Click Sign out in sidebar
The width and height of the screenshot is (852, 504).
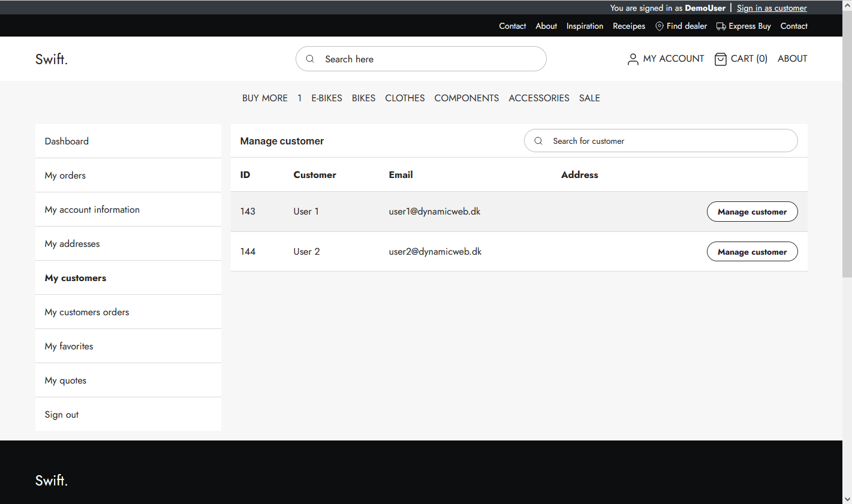coord(128,414)
